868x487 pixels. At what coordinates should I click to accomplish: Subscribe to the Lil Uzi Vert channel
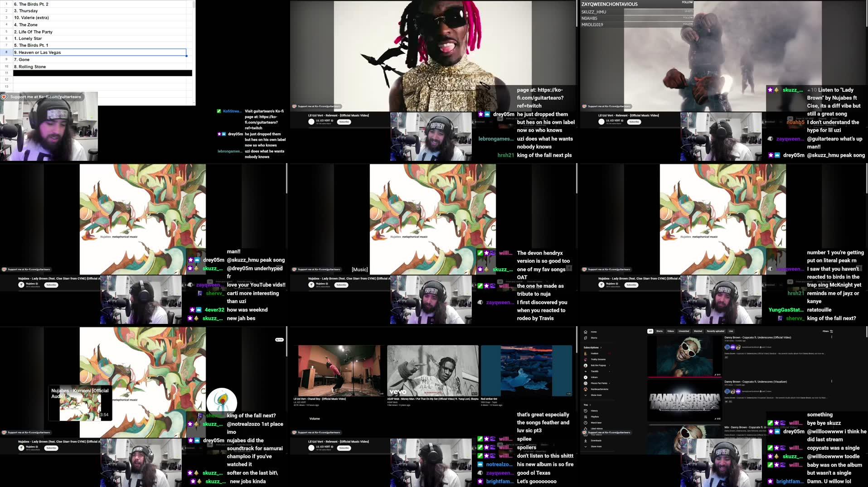coord(344,122)
